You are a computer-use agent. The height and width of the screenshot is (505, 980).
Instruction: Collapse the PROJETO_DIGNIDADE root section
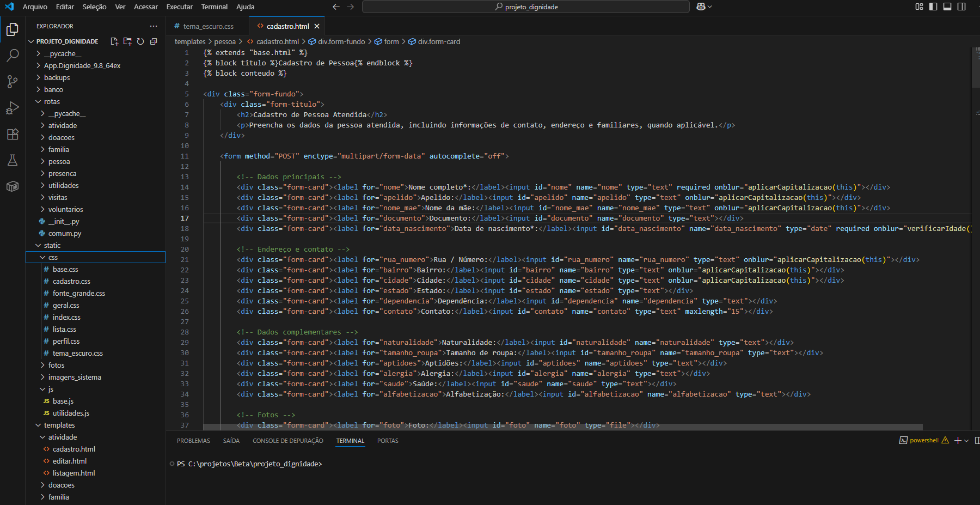pos(31,41)
